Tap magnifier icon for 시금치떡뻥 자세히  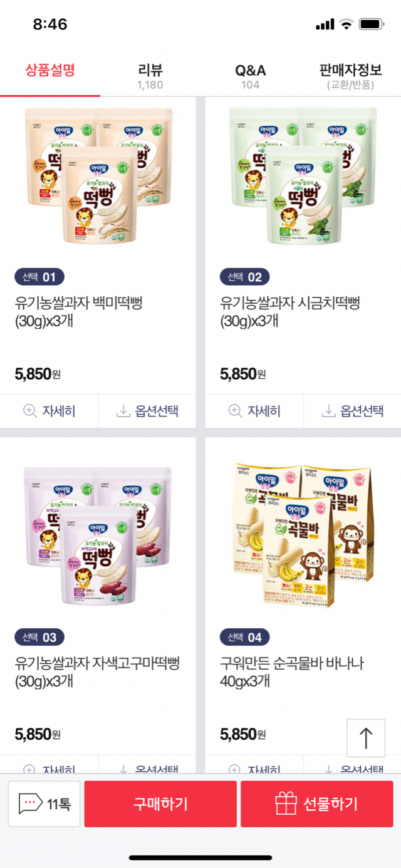tap(235, 411)
